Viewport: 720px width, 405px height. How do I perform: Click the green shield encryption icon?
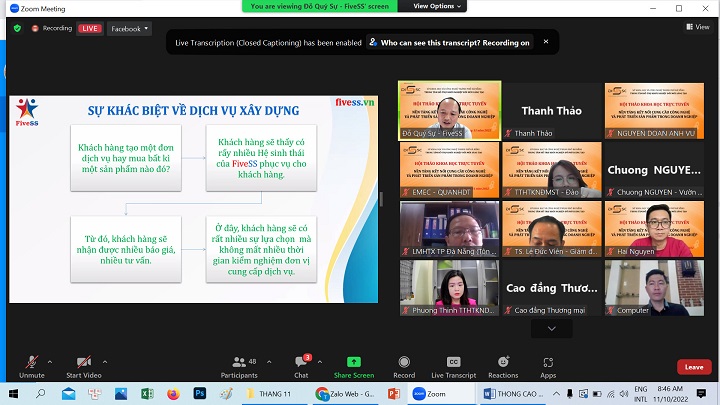pos(17,28)
